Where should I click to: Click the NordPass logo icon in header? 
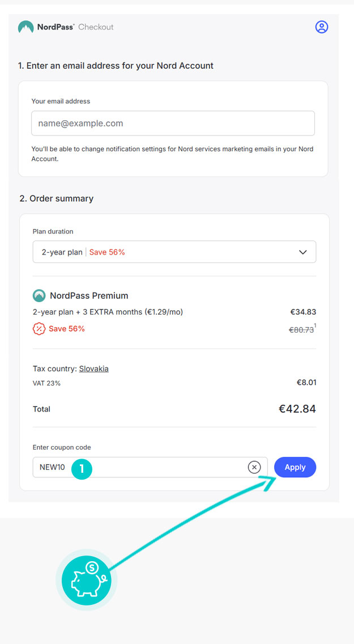25,27
